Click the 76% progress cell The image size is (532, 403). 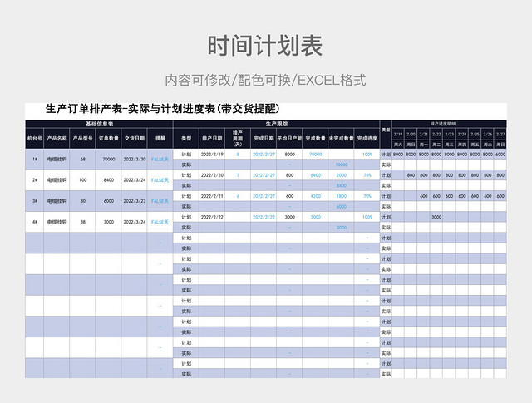[367, 175]
